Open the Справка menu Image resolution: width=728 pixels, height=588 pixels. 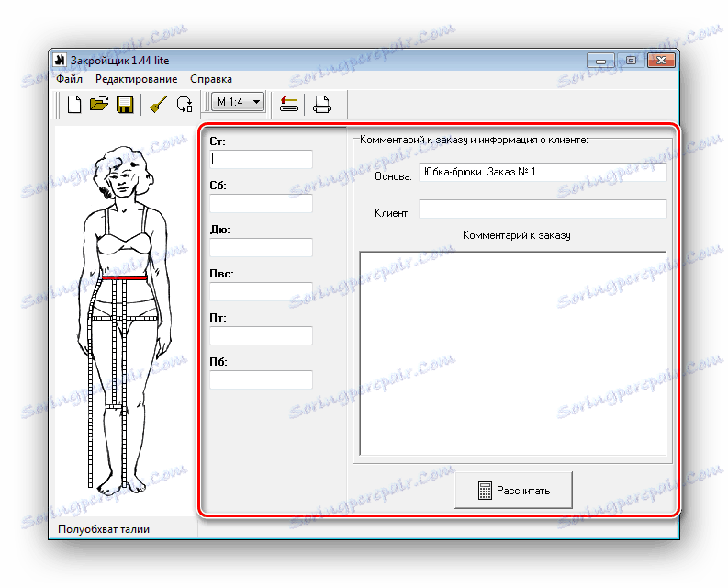(211, 79)
